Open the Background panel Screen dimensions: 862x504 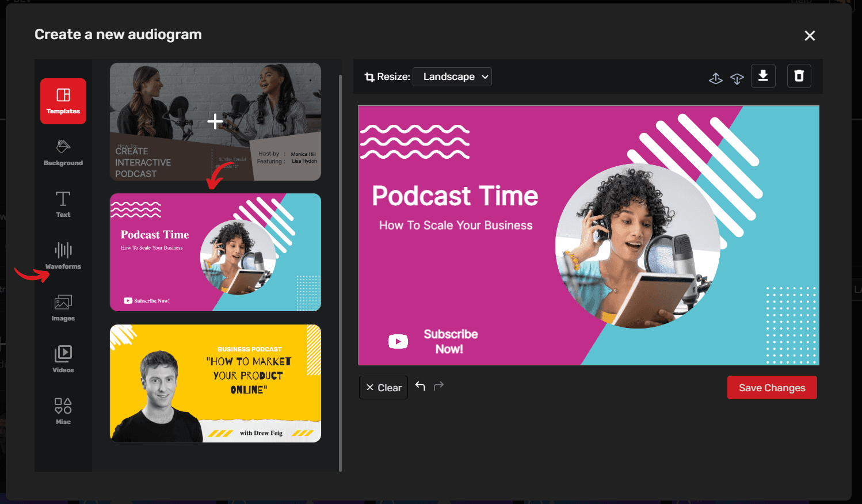[63, 152]
